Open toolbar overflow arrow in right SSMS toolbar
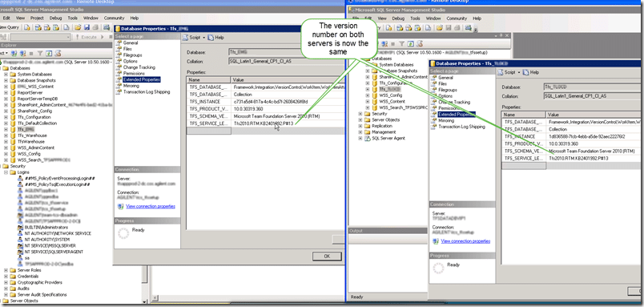Viewport: 644px width, 307px height. click(x=476, y=30)
